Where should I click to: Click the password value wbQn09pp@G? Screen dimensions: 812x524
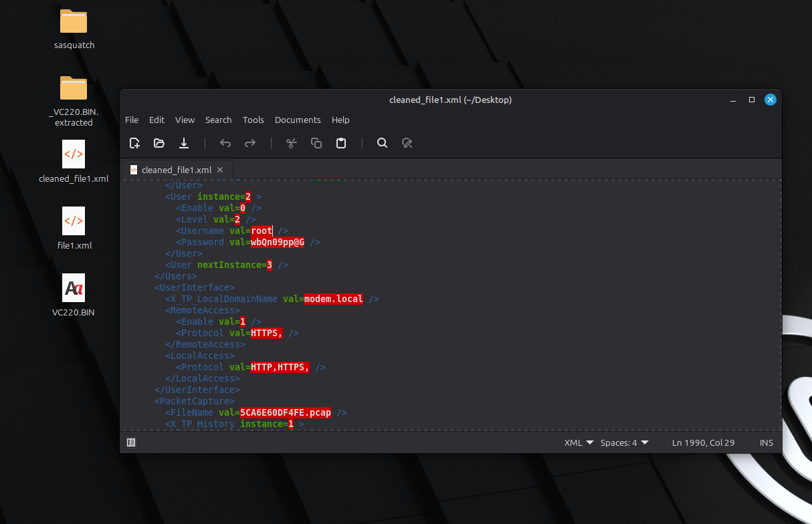click(278, 242)
